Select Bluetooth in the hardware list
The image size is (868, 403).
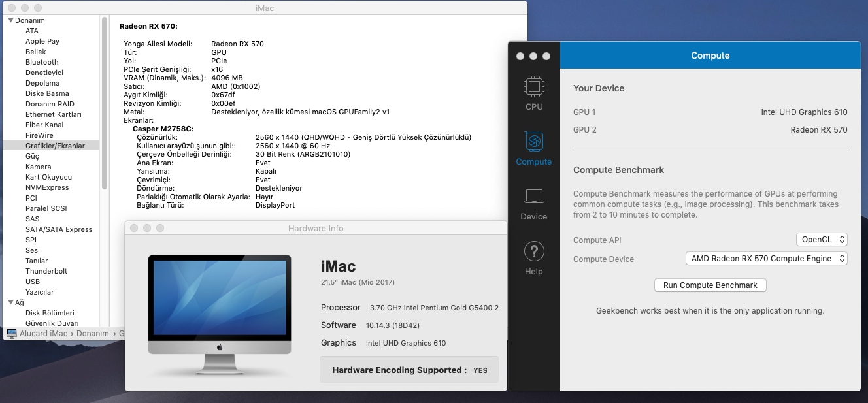(42, 62)
